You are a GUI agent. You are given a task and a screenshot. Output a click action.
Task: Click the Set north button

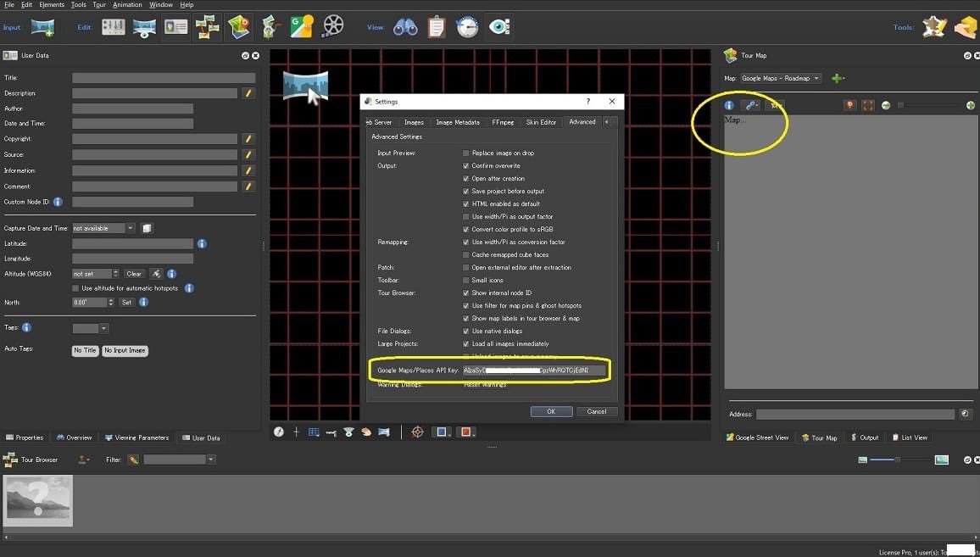(126, 303)
